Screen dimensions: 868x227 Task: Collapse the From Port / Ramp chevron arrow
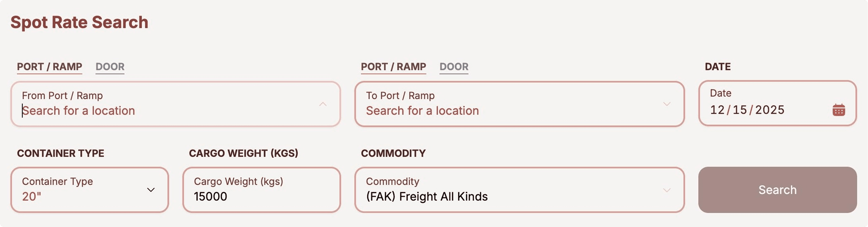click(x=323, y=104)
